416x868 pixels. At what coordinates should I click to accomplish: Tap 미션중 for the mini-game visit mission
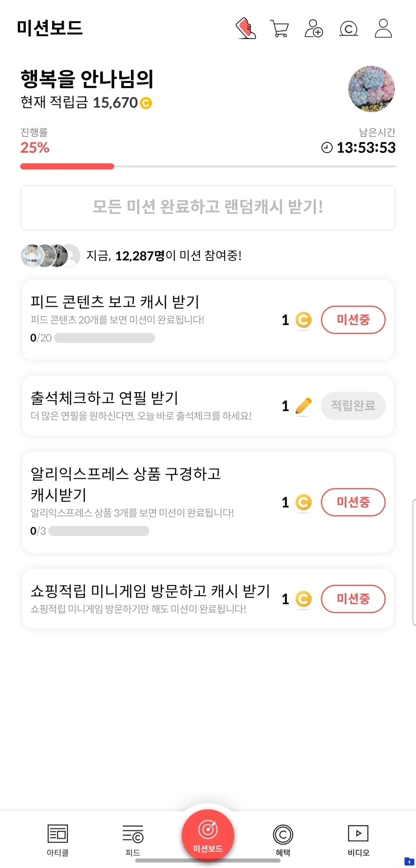353,599
